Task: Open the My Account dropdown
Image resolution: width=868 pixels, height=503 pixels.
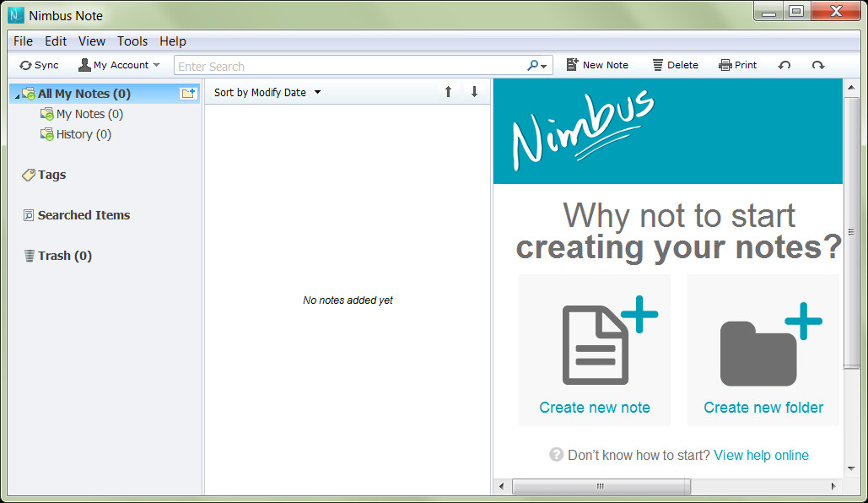Action: 119,65
